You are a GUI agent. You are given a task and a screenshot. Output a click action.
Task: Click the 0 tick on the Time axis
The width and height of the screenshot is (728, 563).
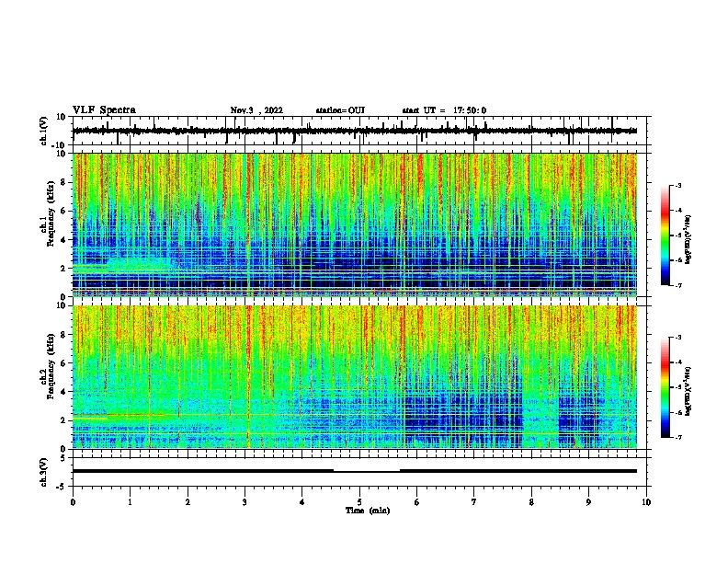[x=73, y=502]
